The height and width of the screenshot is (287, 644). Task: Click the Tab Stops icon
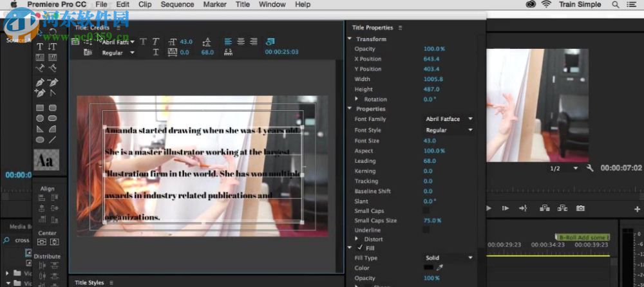[x=229, y=53]
